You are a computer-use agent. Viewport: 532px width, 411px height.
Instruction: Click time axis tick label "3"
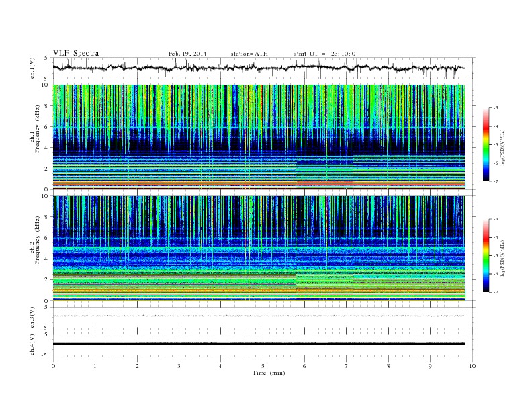179,366
